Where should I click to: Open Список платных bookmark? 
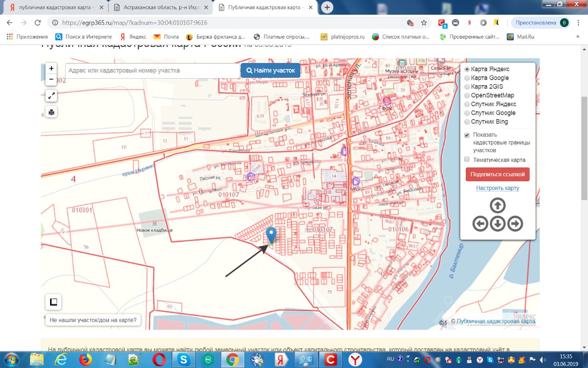pyautogui.click(x=401, y=37)
